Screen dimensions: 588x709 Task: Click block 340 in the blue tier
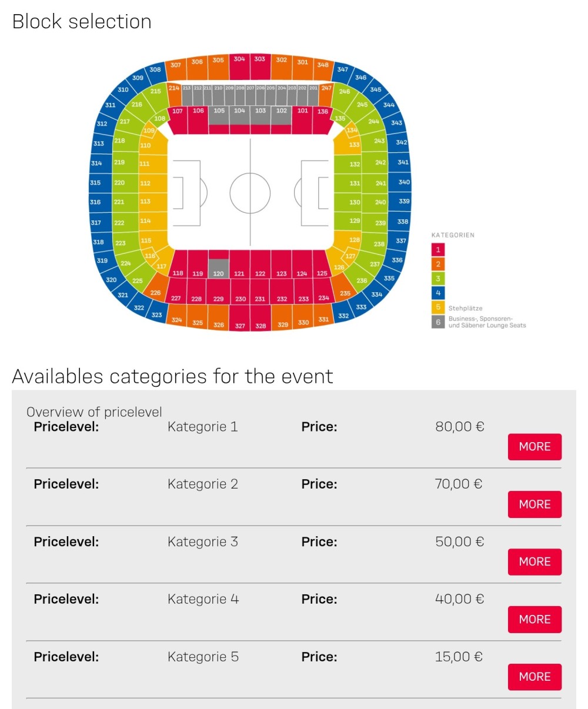point(404,182)
